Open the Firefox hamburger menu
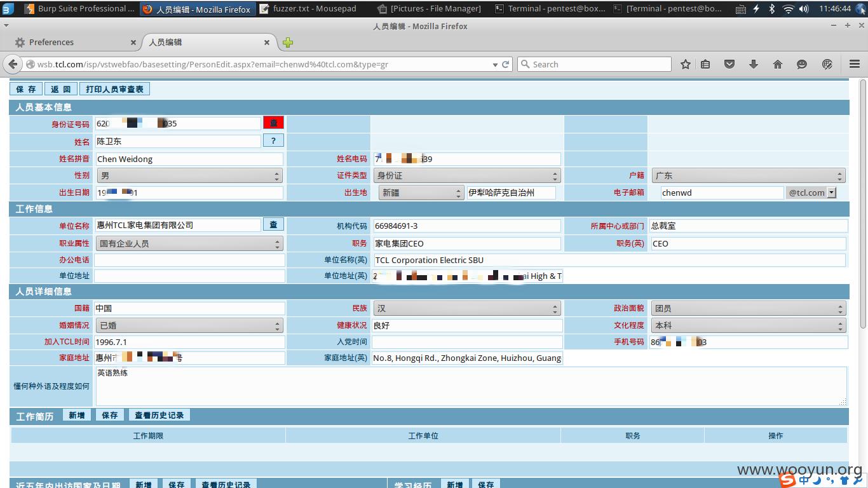The width and height of the screenshot is (868, 488). tap(855, 64)
